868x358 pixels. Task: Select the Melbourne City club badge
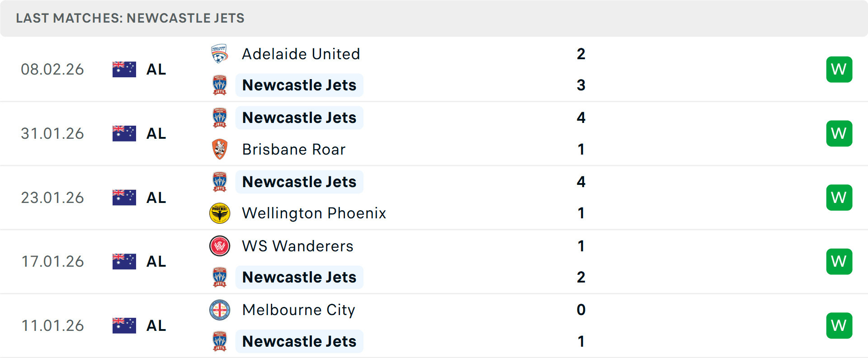tap(220, 310)
